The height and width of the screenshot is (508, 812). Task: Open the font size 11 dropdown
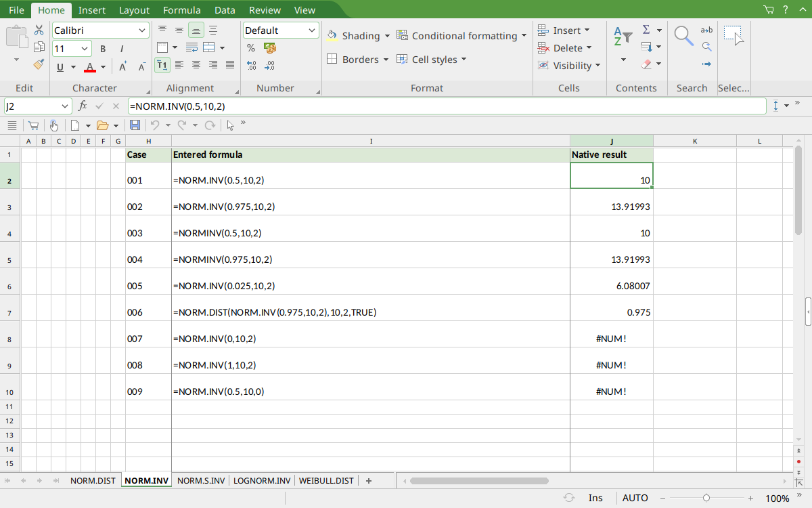85,49
